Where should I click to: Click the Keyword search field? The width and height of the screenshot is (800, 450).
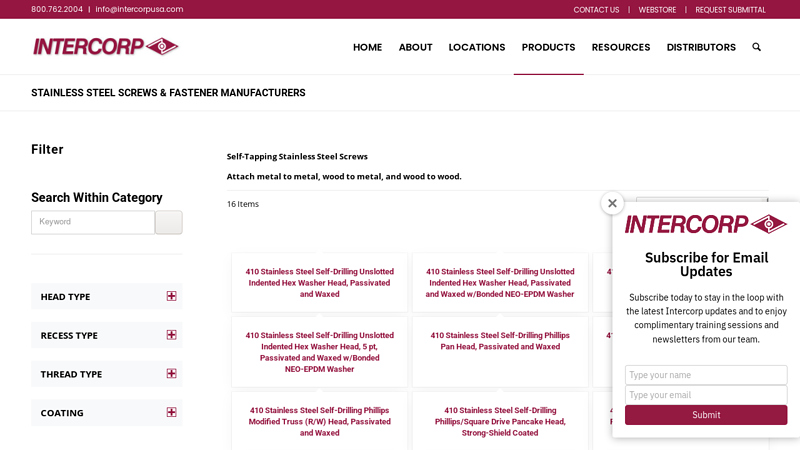coord(92,222)
